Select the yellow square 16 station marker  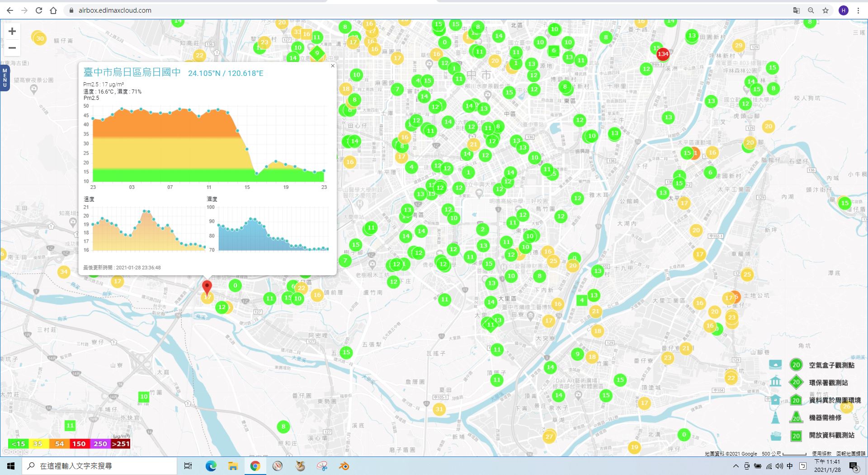click(x=307, y=34)
